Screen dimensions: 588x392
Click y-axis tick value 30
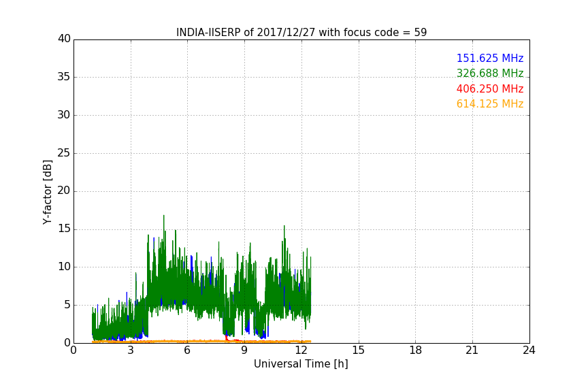[x=64, y=115]
